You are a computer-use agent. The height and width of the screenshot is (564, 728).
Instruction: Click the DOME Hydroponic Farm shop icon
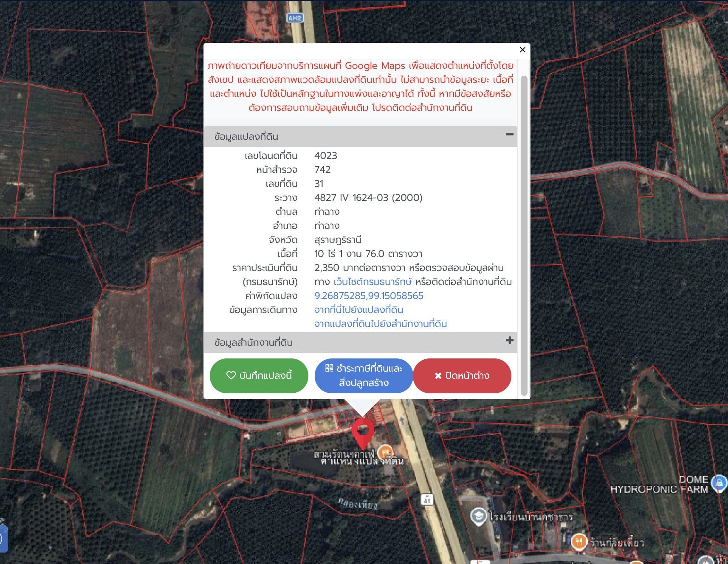pyautogui.click(x=719, y=482)
